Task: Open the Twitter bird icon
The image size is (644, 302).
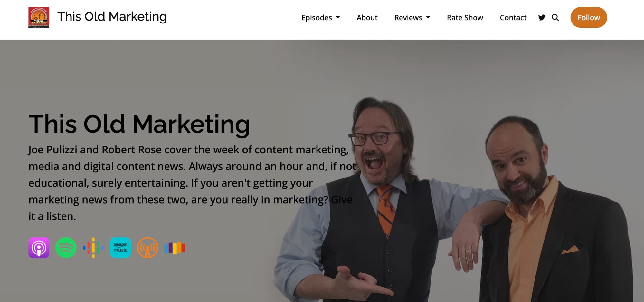Action: (542, 18)
